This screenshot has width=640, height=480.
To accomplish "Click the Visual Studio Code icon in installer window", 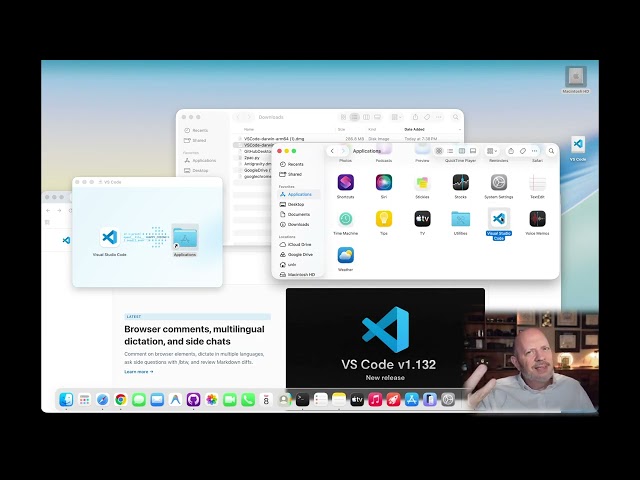I will 109,237.
